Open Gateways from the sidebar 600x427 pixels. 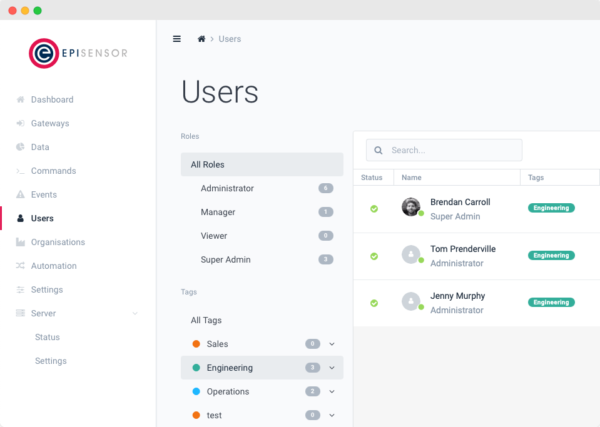pos(50,124)
